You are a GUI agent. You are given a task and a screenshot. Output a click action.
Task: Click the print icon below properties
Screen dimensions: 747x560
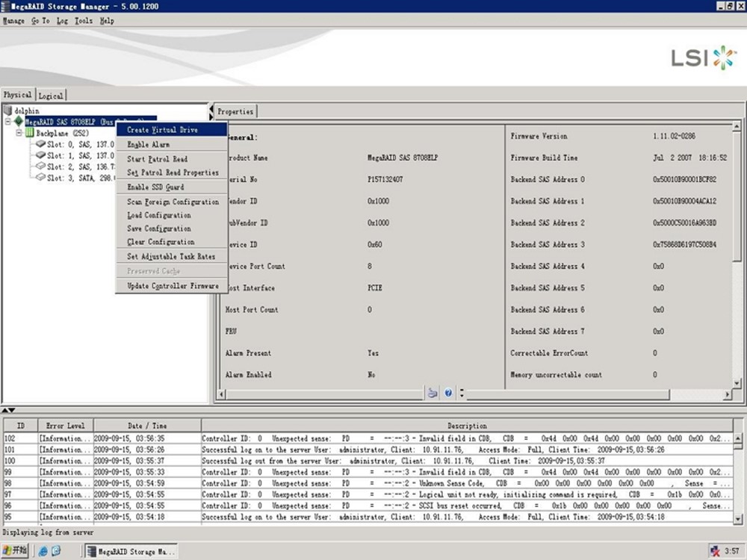pos(432,393)
